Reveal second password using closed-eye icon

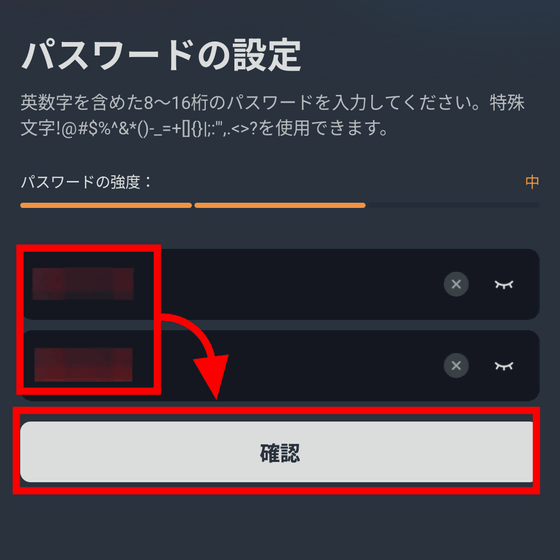point(504,365)
